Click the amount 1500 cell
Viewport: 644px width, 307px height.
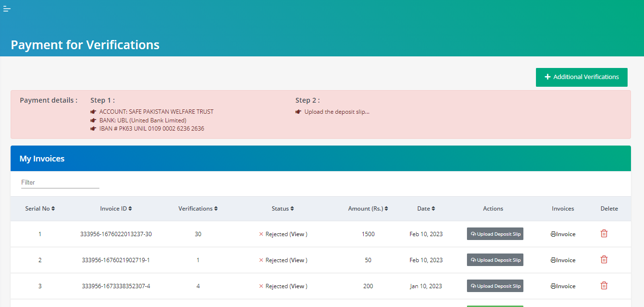(368, 234)
